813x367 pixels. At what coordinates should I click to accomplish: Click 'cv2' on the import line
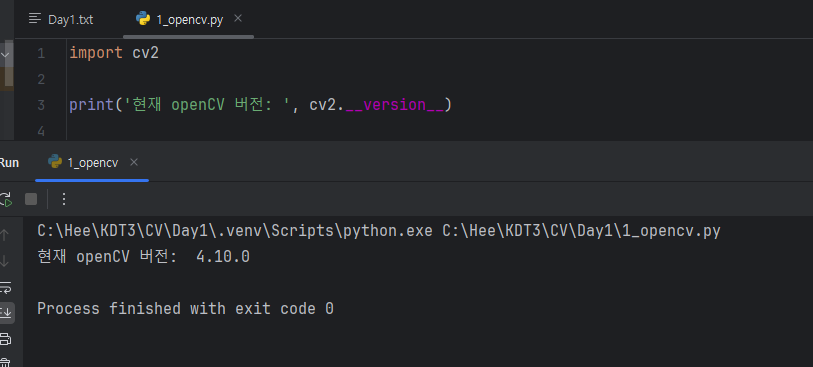click(x=146, y=53)
